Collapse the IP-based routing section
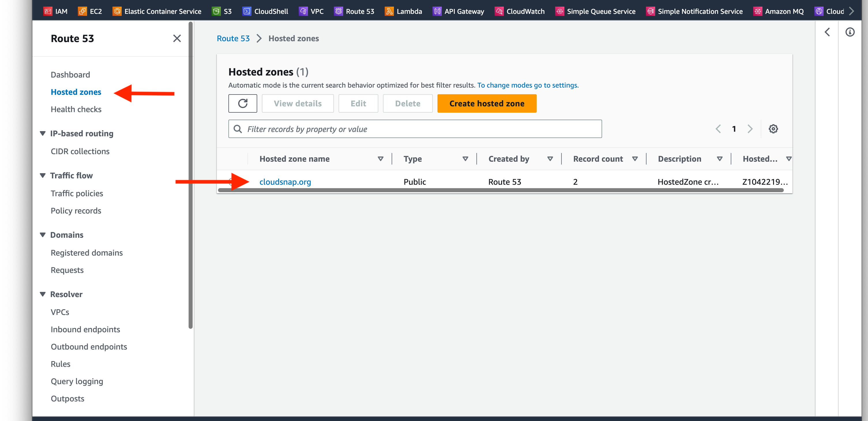 42,133
